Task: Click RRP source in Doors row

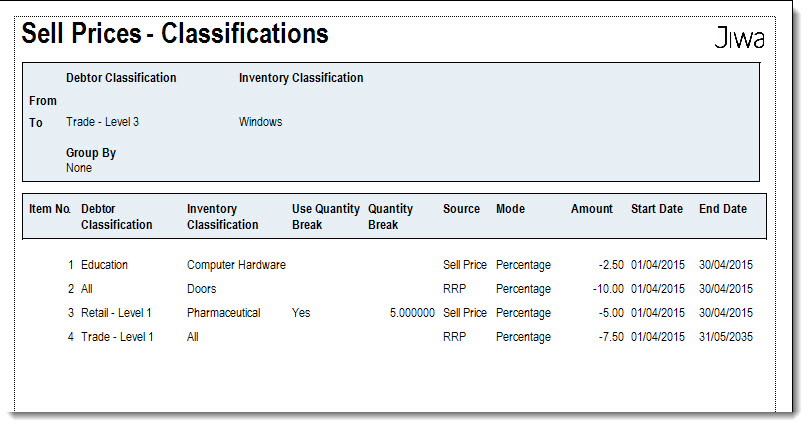Action: [x=454, y=289]
